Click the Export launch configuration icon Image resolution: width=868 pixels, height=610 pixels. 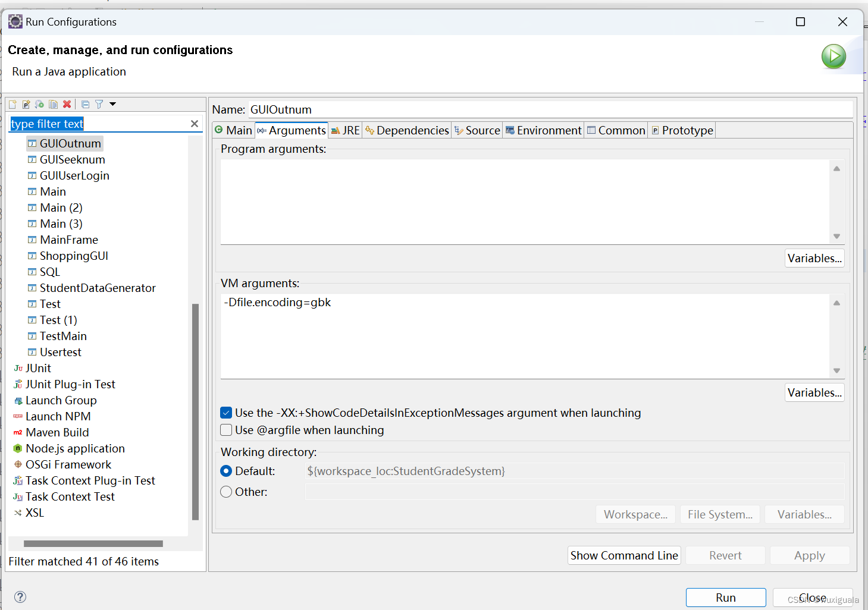point(39,104)
